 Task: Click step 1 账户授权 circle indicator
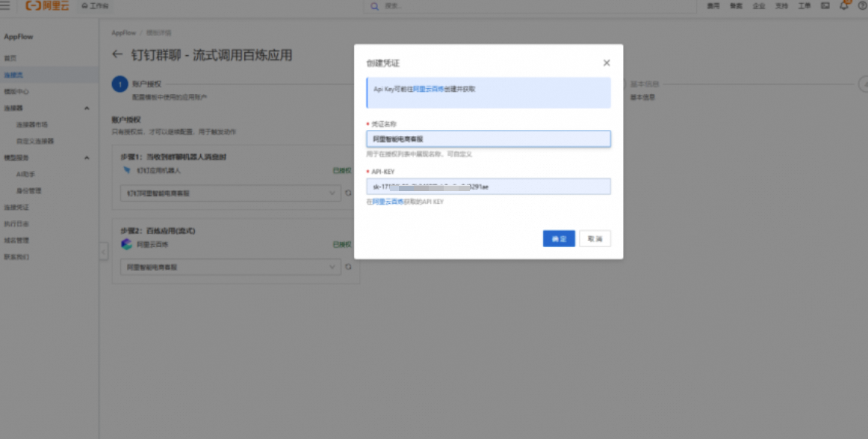[120, 84]
